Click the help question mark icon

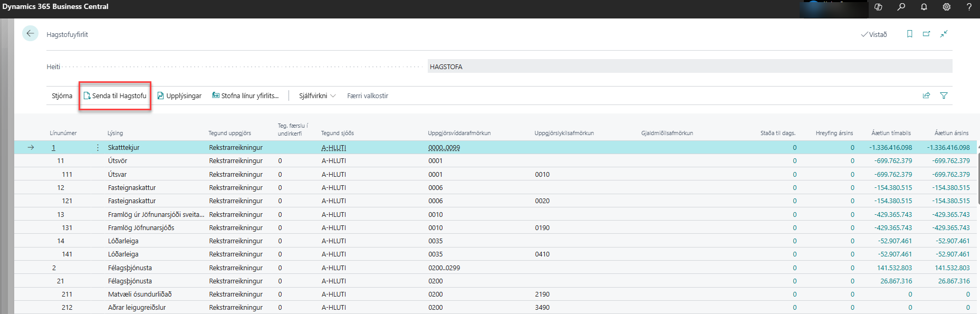[969, 7]
